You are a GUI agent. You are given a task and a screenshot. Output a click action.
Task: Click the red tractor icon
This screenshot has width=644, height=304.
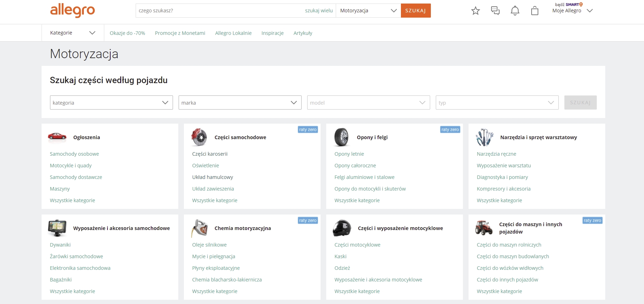(484, 228)
